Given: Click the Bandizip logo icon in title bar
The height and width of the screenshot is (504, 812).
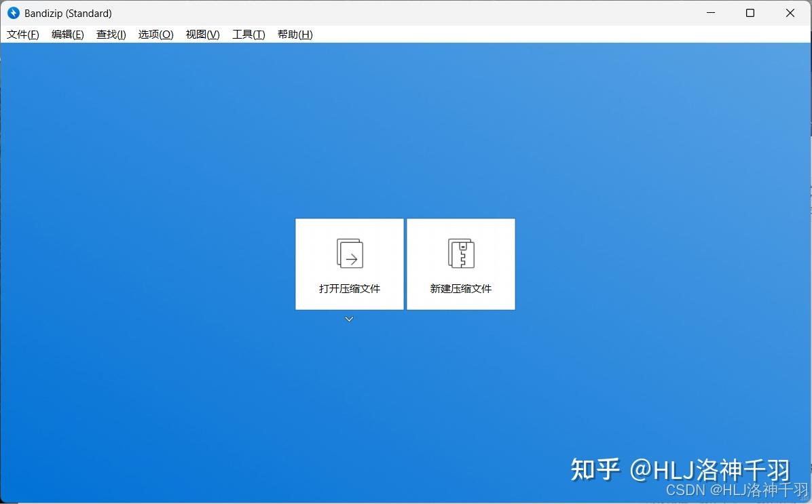Looking at the screenshot, I should 14,13.
